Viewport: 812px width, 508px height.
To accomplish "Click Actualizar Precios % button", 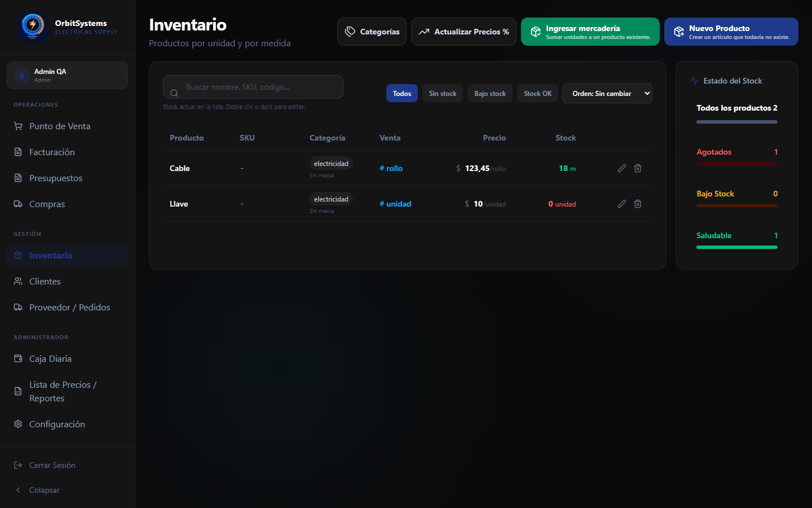I will coord(464,32).
